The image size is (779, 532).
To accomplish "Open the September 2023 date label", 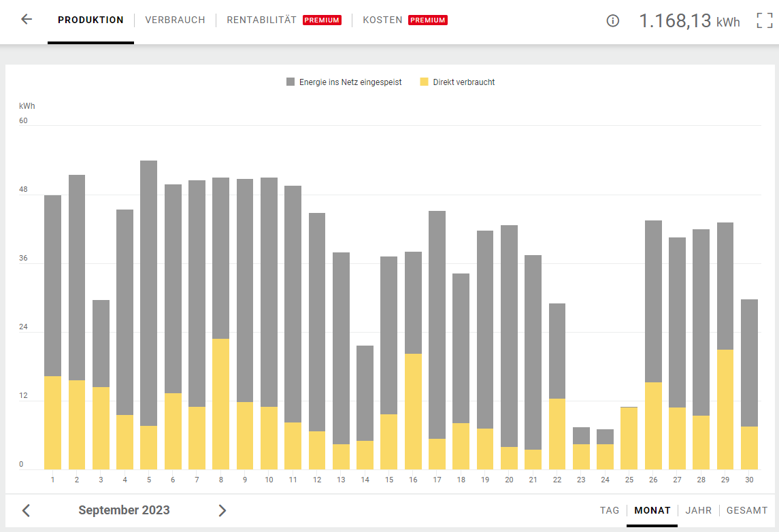I will 124,510.
